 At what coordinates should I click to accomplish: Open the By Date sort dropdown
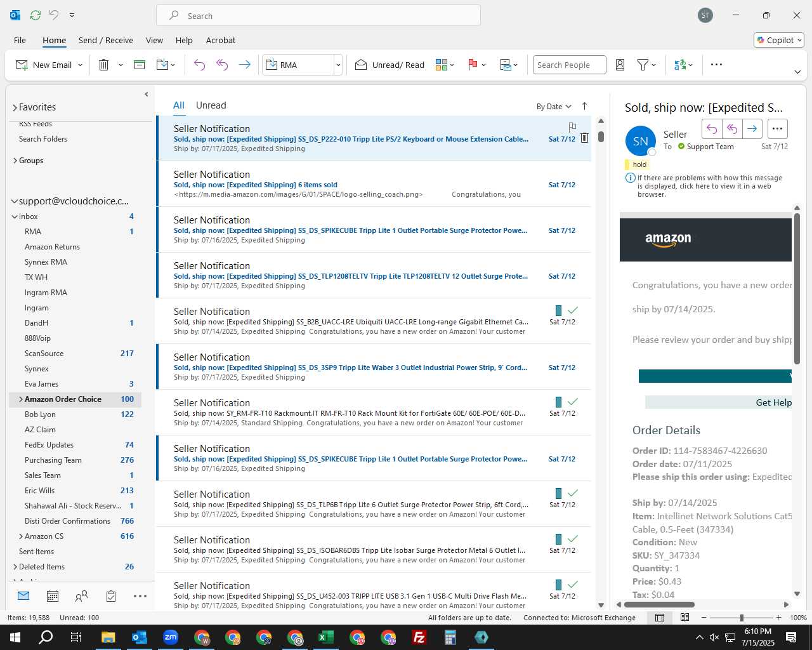point(554,107)
